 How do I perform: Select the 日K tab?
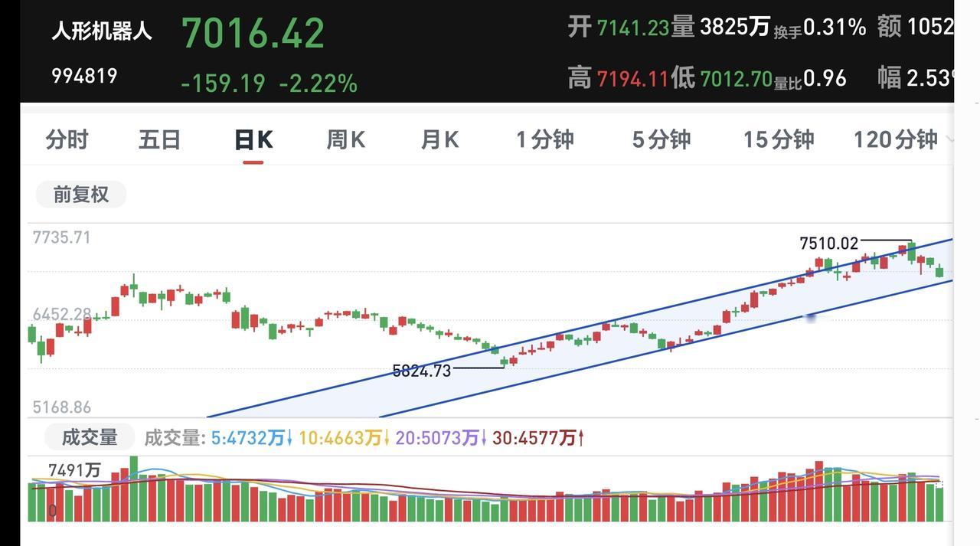(253, 139)
